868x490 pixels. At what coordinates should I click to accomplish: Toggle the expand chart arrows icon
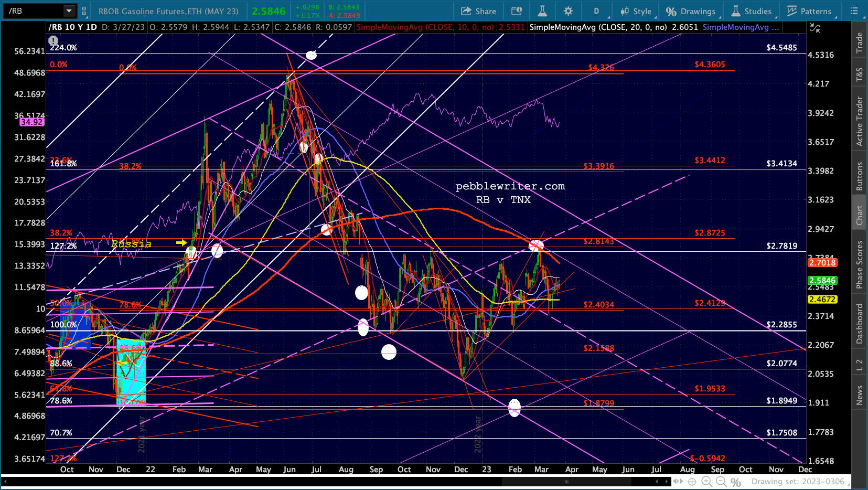815,28
